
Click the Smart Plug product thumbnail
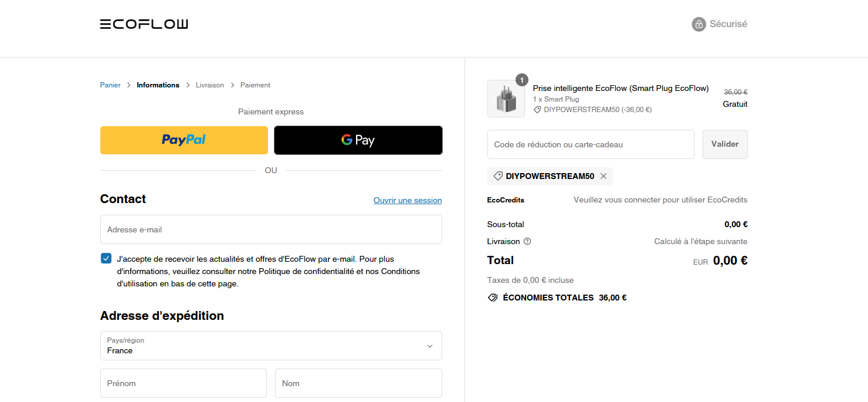506,99
